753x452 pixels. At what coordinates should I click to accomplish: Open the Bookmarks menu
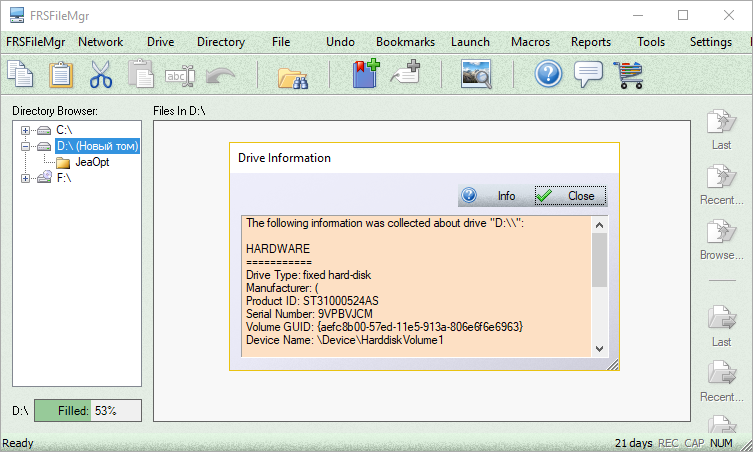pos(405,42)
